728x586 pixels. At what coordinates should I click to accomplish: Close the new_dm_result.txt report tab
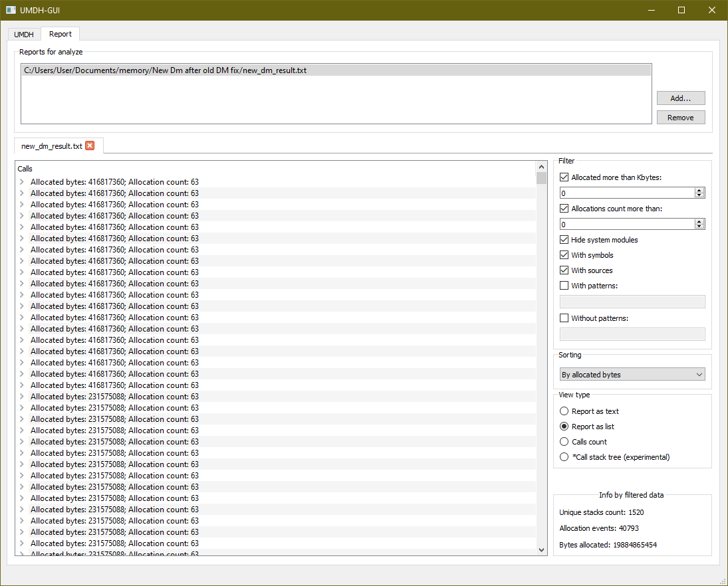(x=90, y=145)
